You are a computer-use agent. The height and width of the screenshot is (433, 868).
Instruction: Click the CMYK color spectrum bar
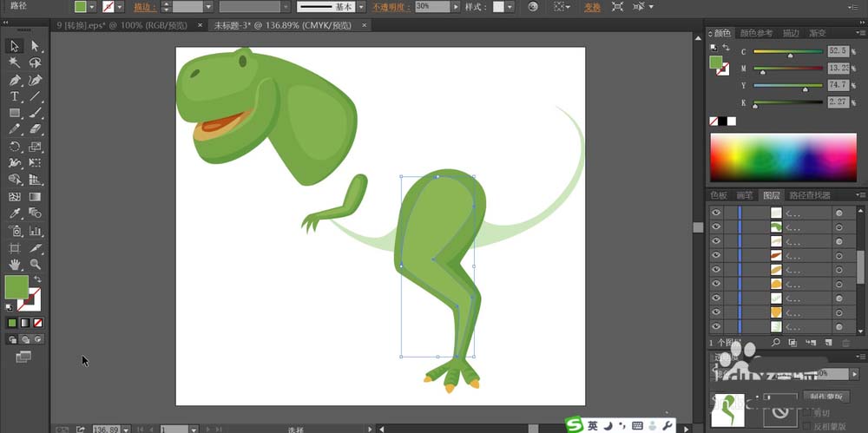coord(781,158)
